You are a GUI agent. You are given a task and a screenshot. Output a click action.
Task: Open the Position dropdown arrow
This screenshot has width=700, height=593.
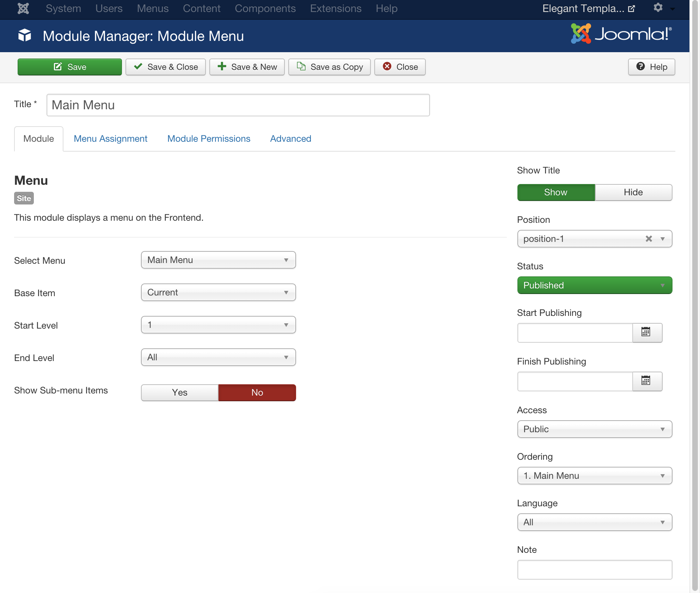point(663,239)
